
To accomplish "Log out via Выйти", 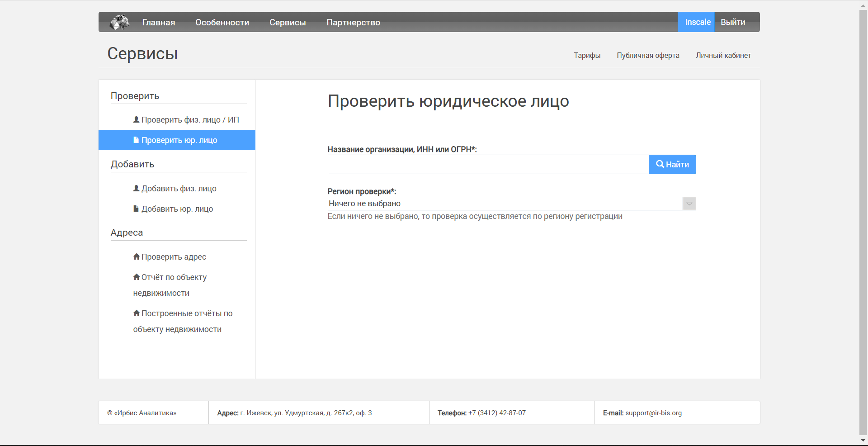I will pyautogui.click(x=733, y=22).
